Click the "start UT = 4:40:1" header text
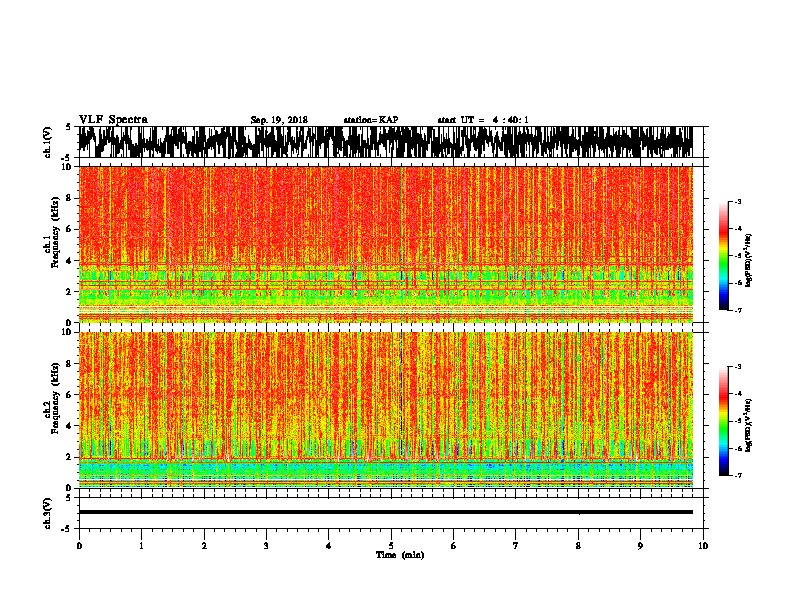792x612 pixels. tap(483, 120)
